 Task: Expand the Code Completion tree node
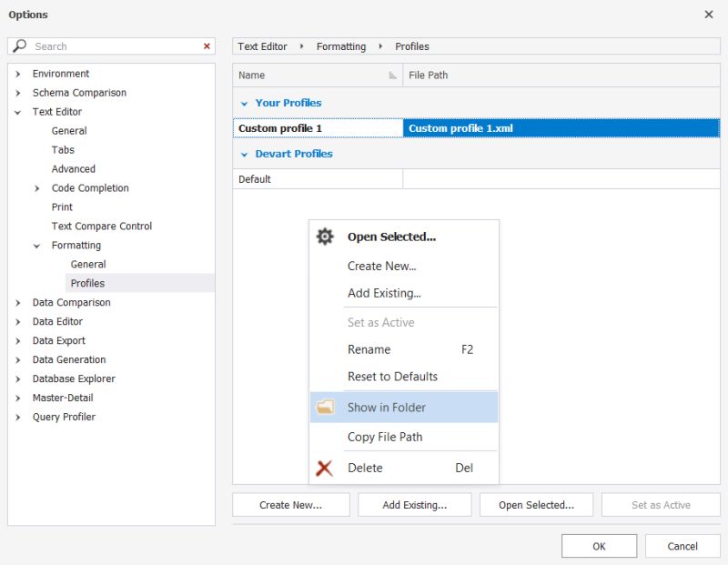pyautogui.click(x=36, y=187)
